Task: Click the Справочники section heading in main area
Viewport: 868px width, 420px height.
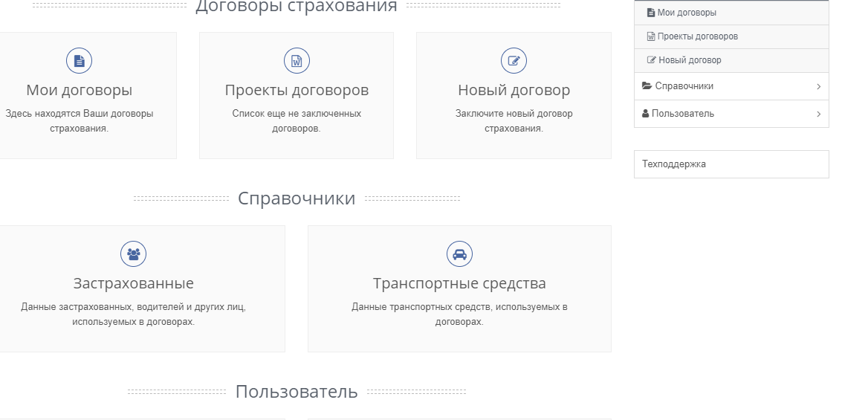Action: tap(297, 198)
